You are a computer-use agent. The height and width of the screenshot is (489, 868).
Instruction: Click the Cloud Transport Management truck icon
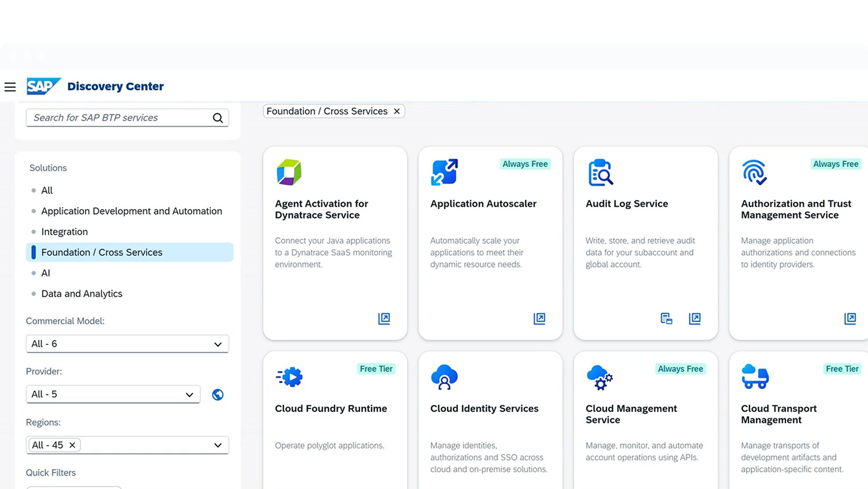coord(755,377)
